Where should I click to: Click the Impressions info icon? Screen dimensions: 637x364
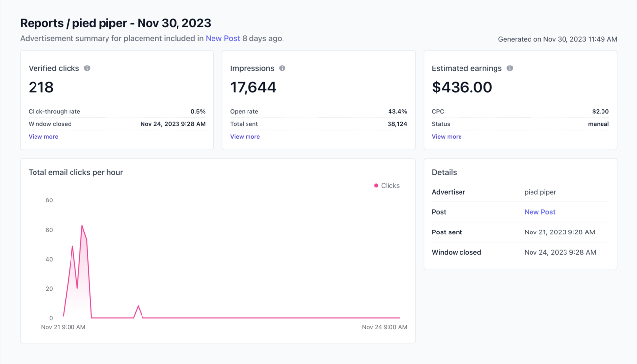(282, 68)
